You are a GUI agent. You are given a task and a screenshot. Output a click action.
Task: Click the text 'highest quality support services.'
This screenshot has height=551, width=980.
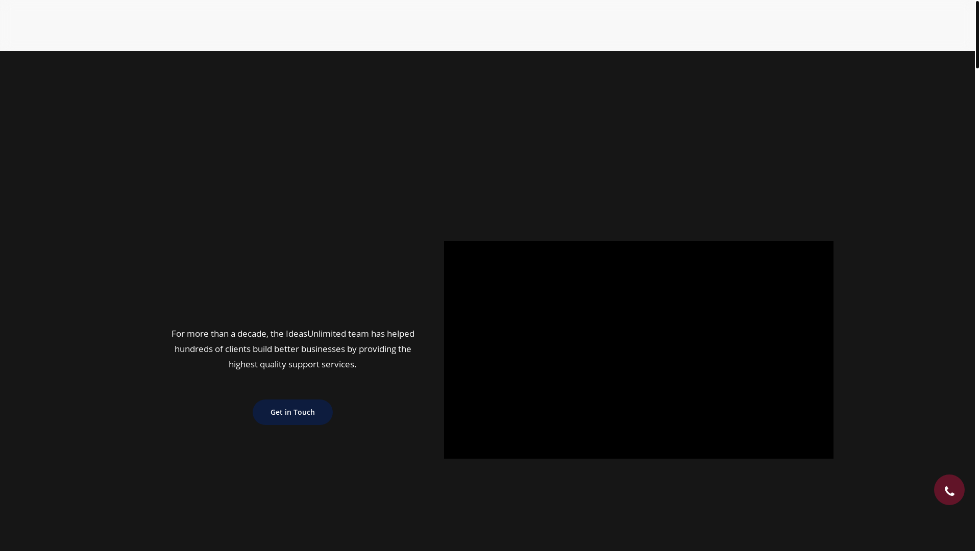(292, 364)
